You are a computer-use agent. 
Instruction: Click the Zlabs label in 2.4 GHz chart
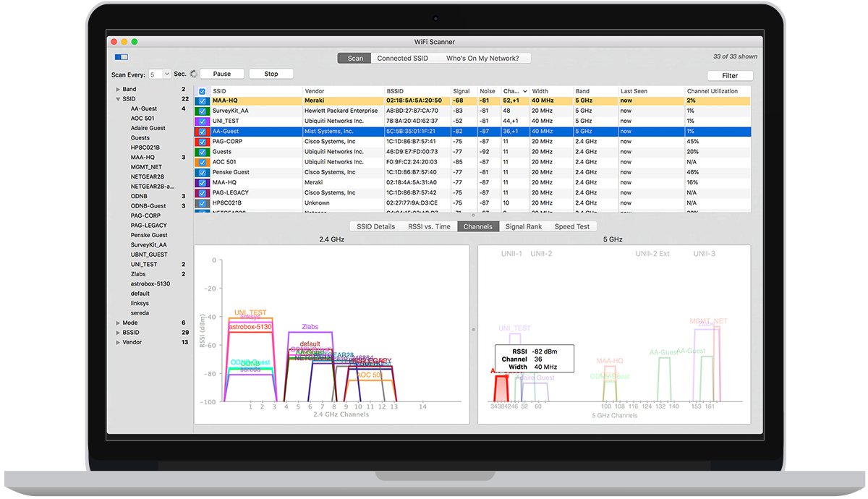310,327
